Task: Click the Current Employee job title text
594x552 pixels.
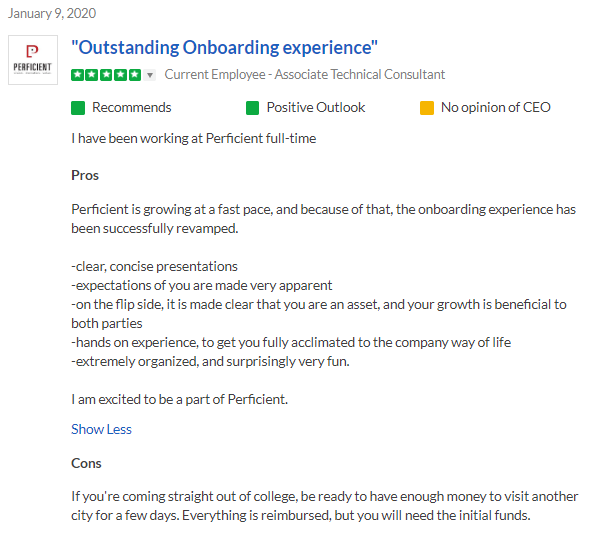Action: point(305,75)
